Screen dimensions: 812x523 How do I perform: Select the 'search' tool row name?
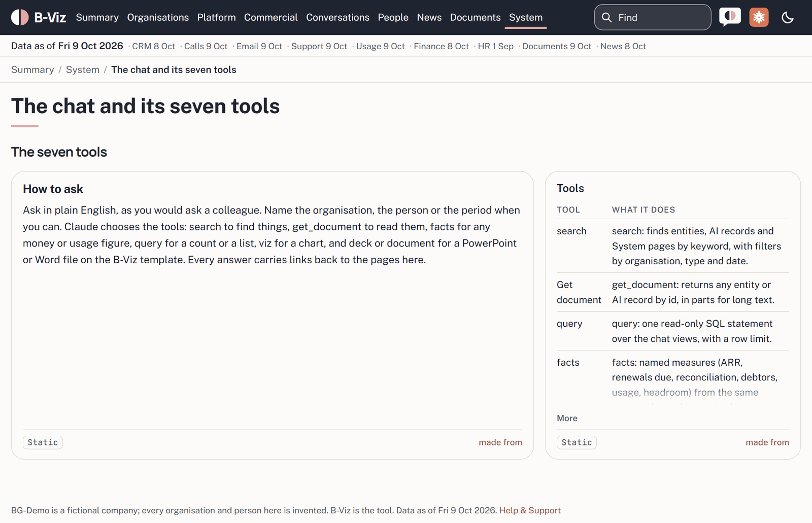[571, 231]
